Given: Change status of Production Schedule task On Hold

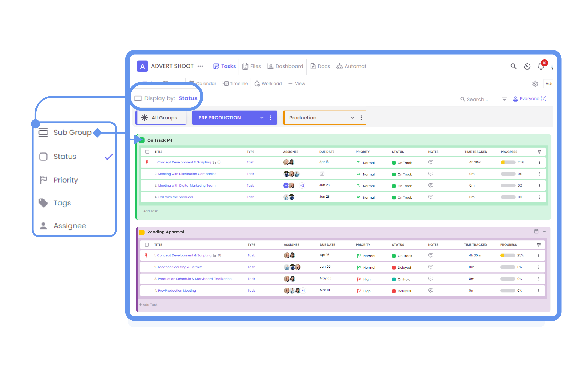Looking at the screenshot, I should click(x=401, y=279).
